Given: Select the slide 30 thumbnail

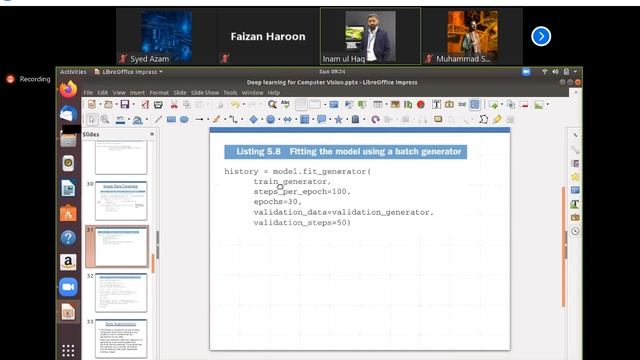Looking at the screenshot, I should (x=121, y=201).
